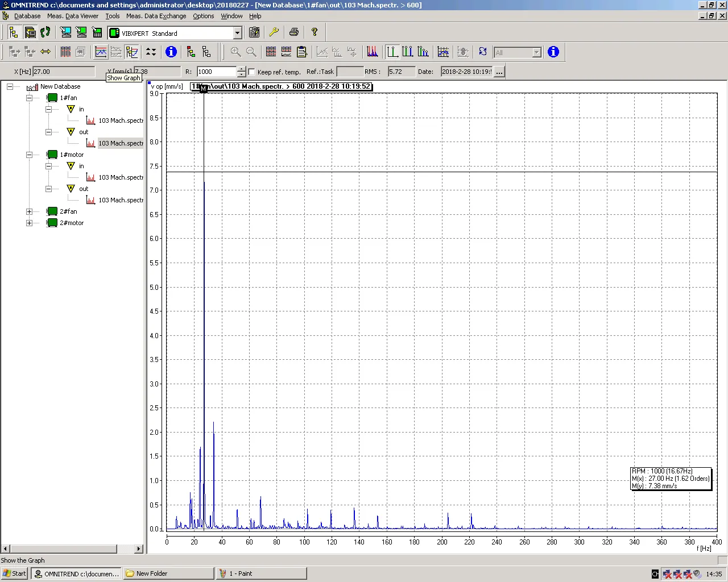Expand the 2#fan tree node

(x=29, y=211)
